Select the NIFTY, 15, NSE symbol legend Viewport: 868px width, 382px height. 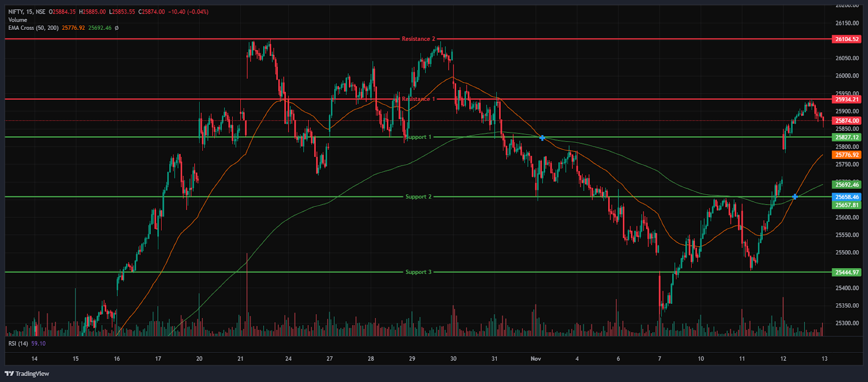tap(27, 11)
